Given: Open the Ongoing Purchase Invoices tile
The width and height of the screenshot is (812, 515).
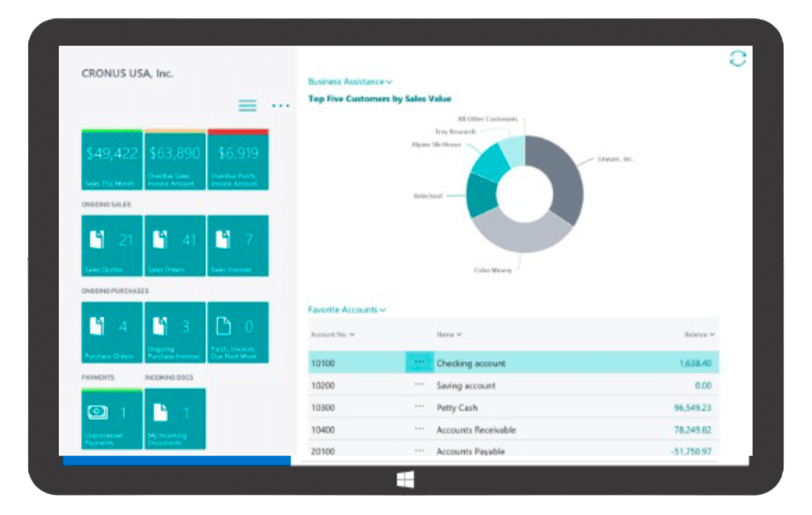Looking at the screenshot, I should point(175,332).
